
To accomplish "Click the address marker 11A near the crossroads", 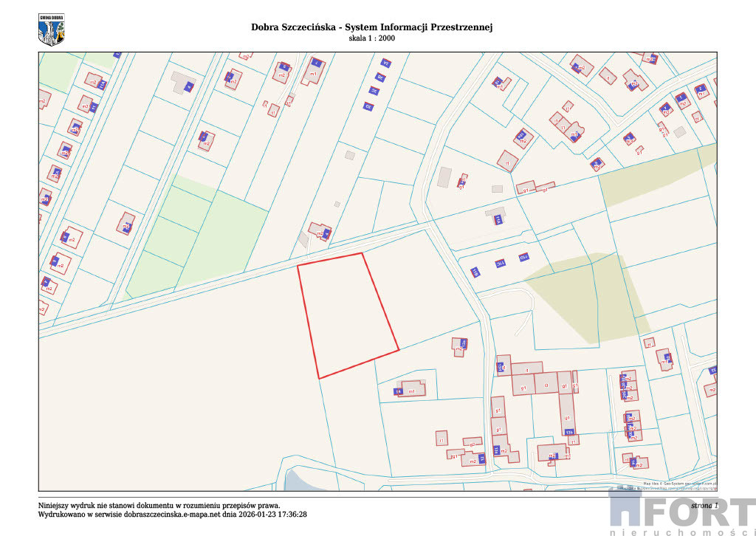I will coord(498,220).
